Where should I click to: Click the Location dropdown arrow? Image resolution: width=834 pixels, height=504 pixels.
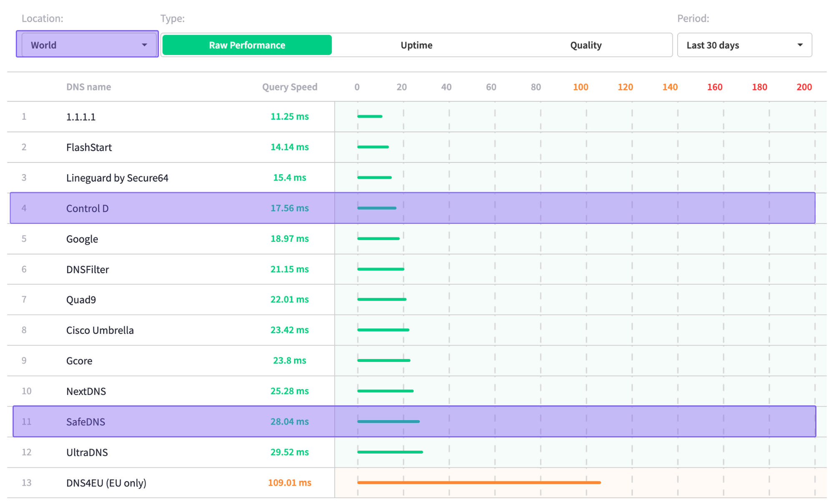144,45
